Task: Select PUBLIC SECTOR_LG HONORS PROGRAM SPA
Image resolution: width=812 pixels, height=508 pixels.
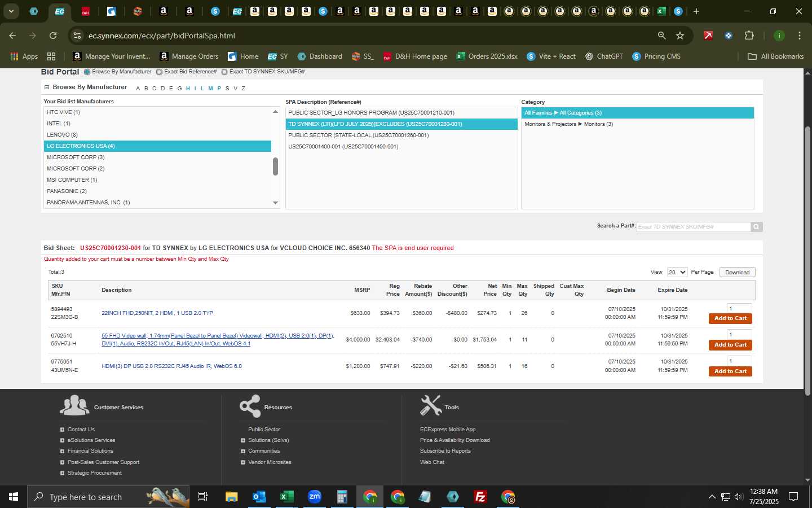Action: click(401, 113)
